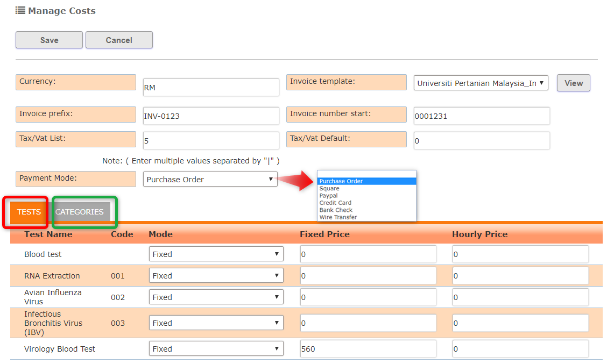Open the Invoice template dropdown

[x=481, y=83]
